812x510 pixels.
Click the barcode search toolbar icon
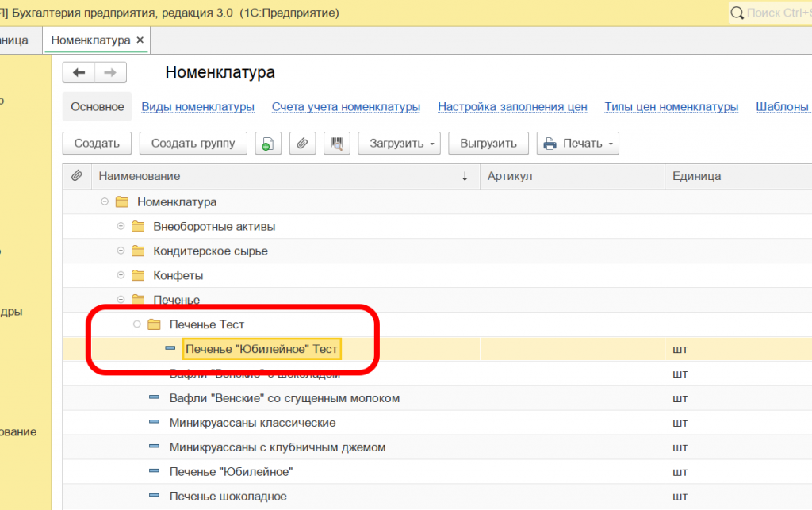(337, 144)
